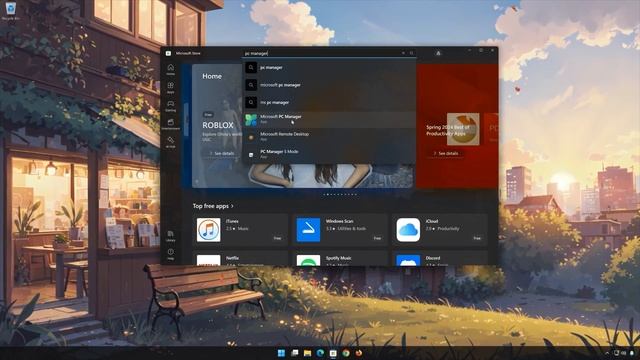Show hidden icons in system tray
Screen dimensions: 640x360
(607, 353)
